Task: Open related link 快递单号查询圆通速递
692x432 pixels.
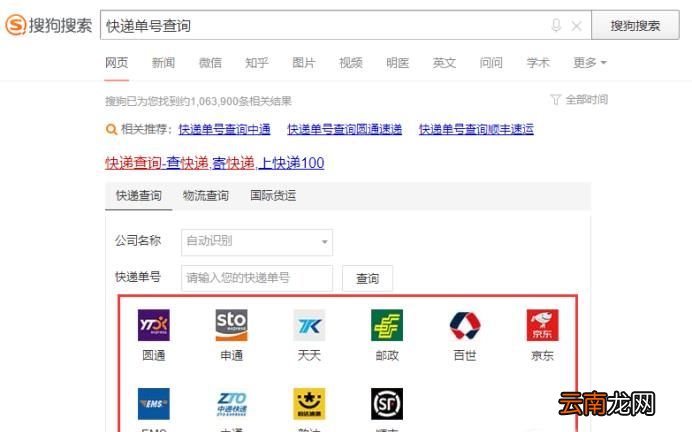Action: tap(345, 129)
